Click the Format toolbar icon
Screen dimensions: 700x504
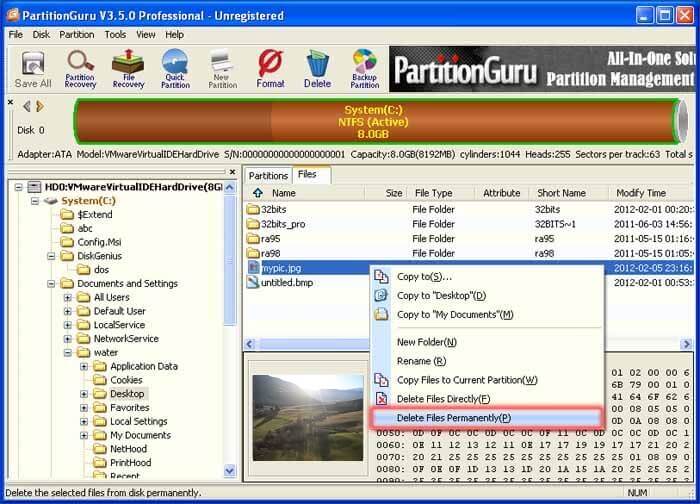pos(270,69)
